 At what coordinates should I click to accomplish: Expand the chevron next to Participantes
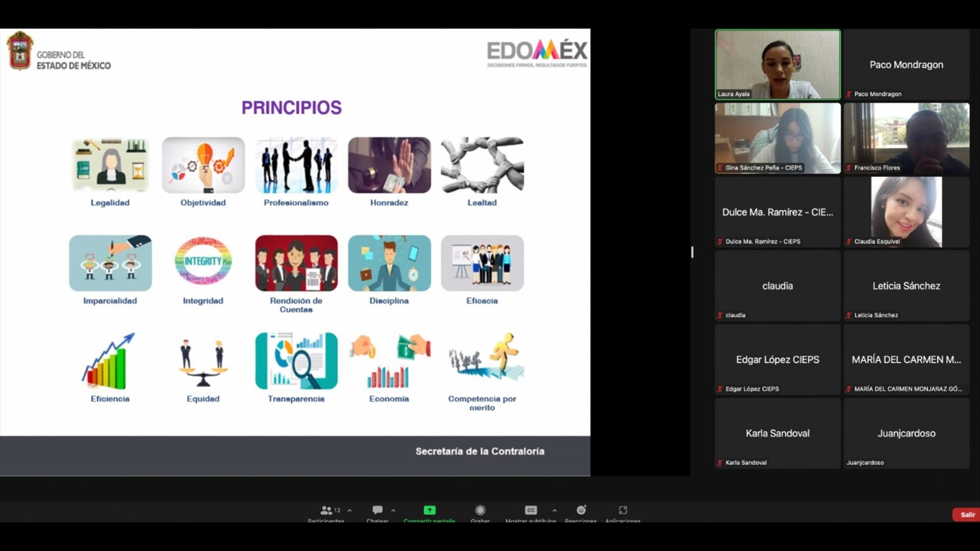click(350, 510)
